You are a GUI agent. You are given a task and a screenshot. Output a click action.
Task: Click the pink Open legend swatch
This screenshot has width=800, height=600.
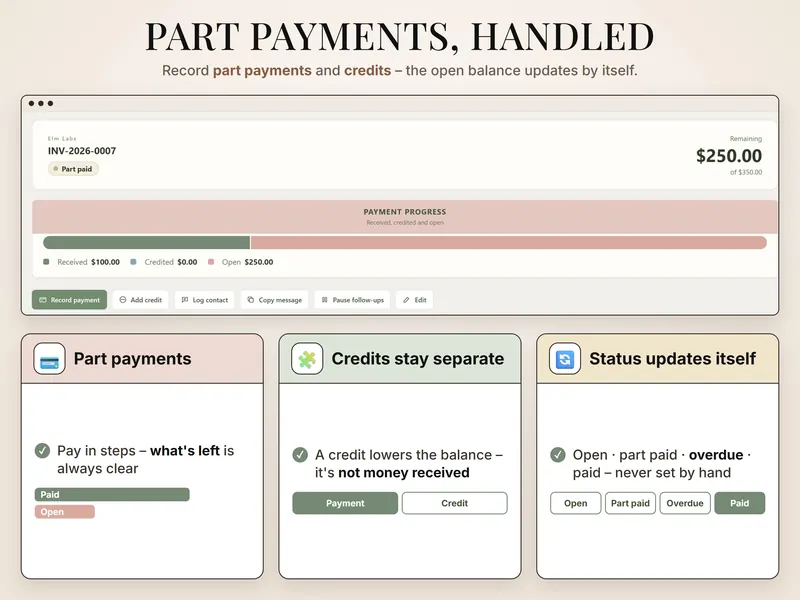[211, 262]
